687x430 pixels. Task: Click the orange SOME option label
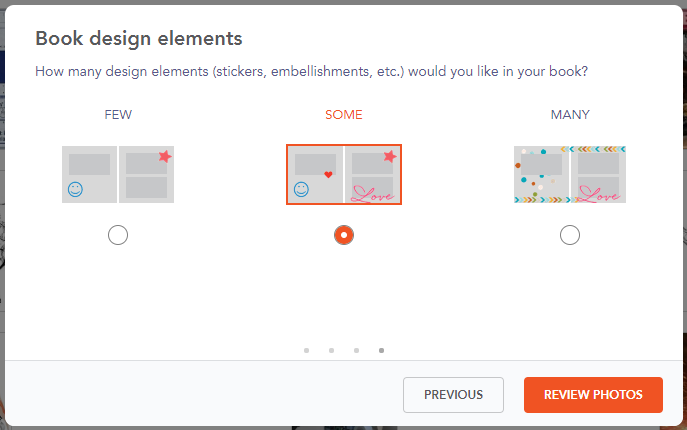click(x=344, y=115)
